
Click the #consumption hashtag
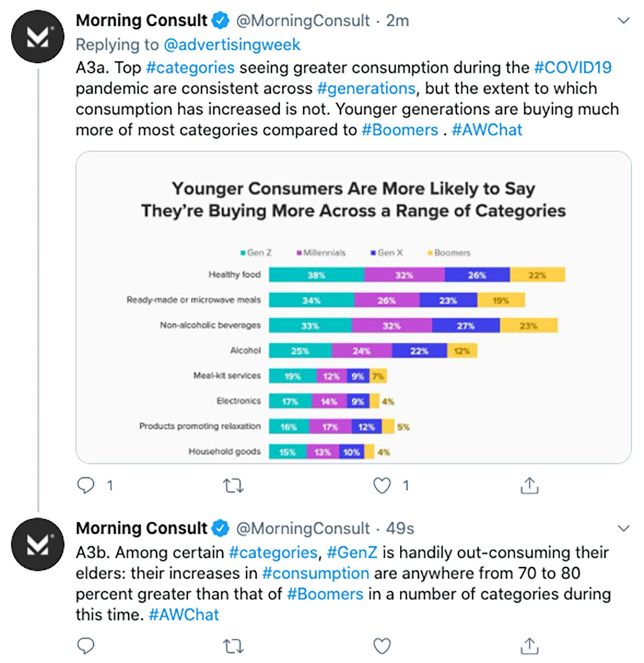316,573
